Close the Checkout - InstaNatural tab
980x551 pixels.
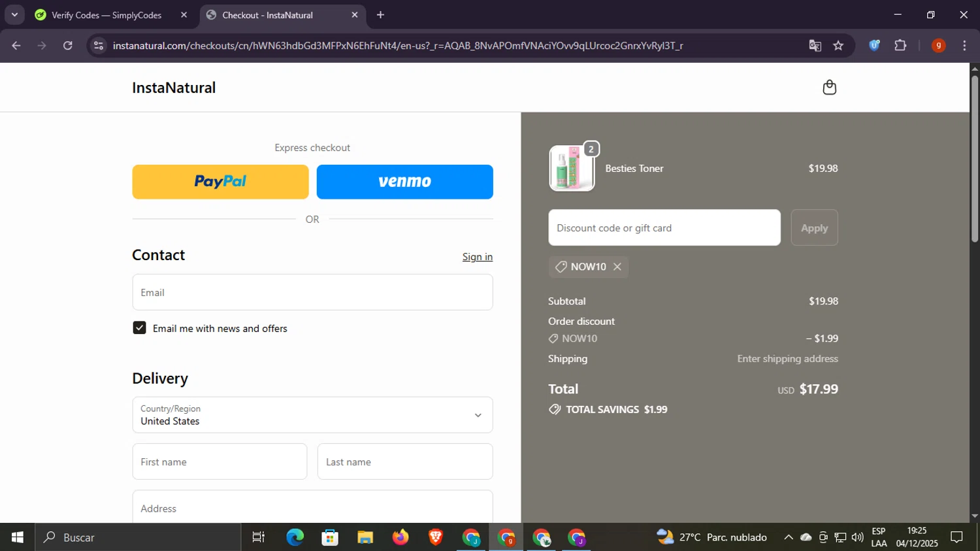pyautogui.click(x=355, y=14)
